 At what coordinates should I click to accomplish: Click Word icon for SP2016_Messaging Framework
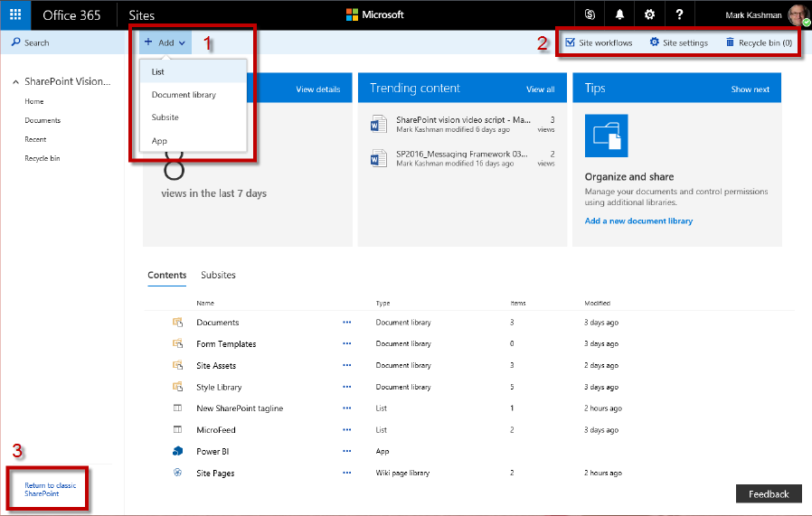tap(379, 158)
